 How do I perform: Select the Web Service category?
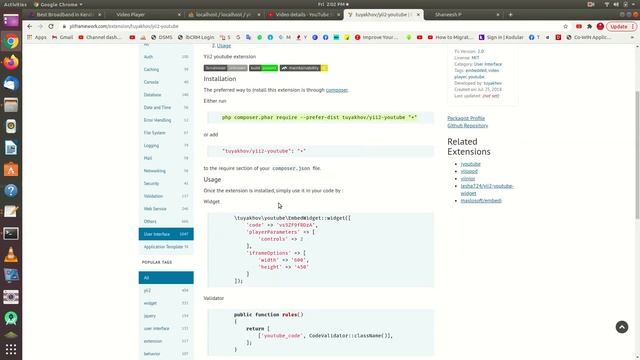[x=166, y=209]
